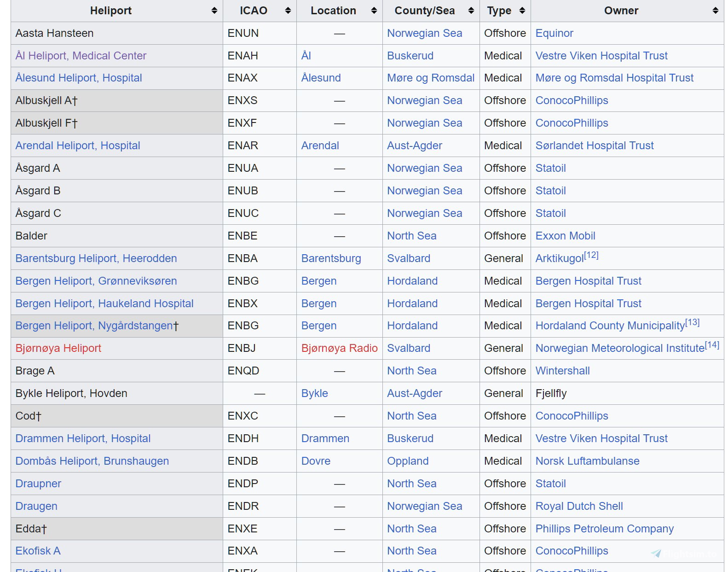This screenshot has height=572, width=728.
Task: Open citation 13 footnote reference
Action: [x=693, y=322]
